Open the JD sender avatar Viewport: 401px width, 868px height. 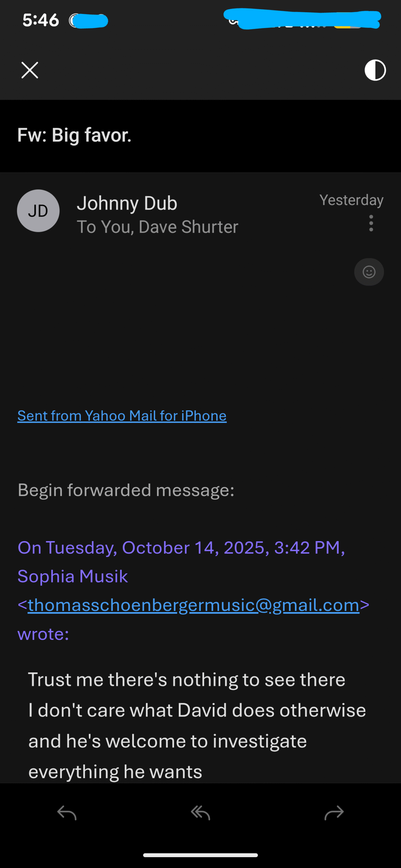[38, 211]
